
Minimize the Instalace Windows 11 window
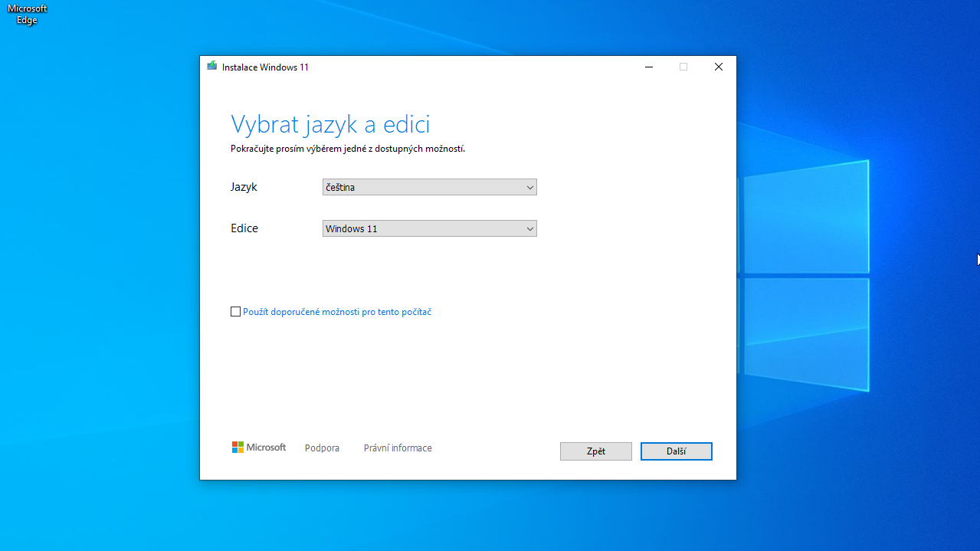point(649,67)
